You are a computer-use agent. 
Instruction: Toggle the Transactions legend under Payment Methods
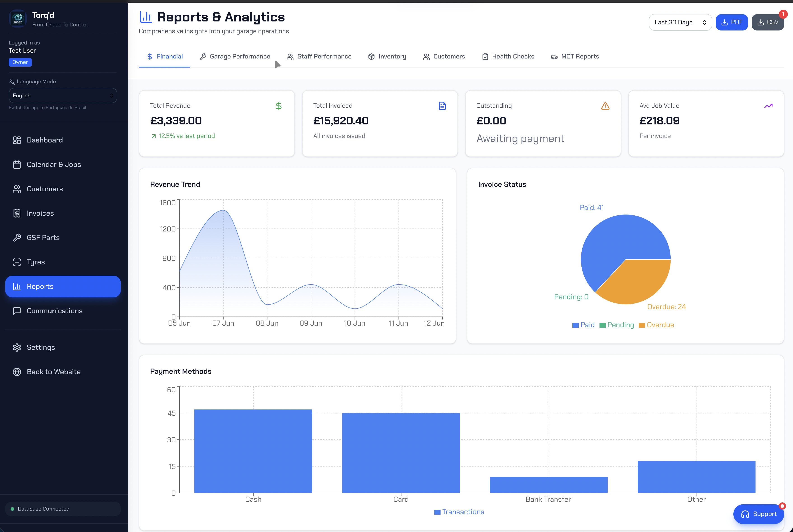pyautogui.click(x=459, y=512)
